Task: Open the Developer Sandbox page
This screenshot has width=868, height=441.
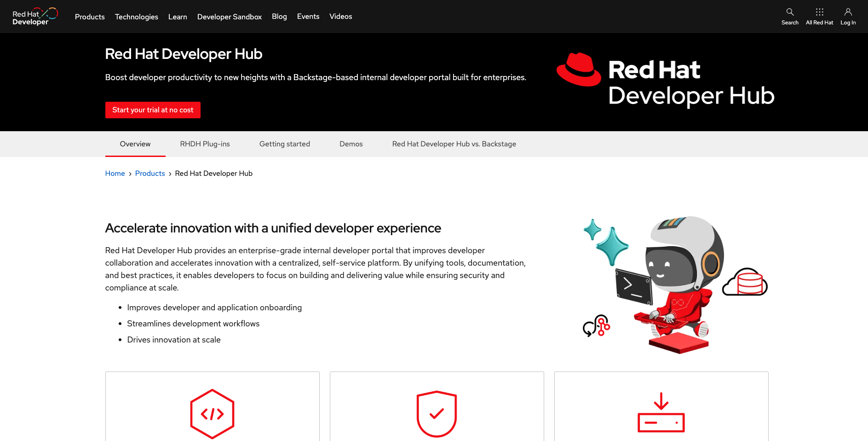Action: [229, 17]
